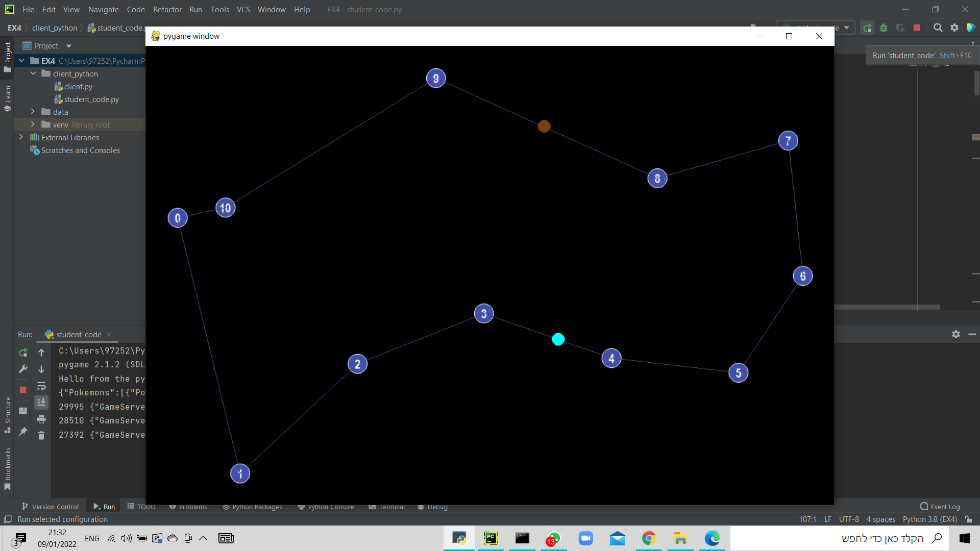Image resolution: width=980 pixels, height=551 pixels.
Task: Collapse the client_python folder
Action: tap(33, 73)
